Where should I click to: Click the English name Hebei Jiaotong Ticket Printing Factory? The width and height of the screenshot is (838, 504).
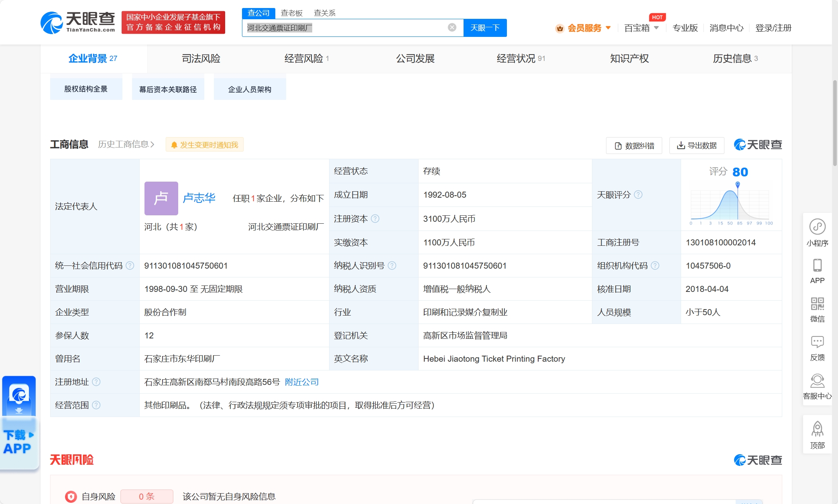coord(494,358)
